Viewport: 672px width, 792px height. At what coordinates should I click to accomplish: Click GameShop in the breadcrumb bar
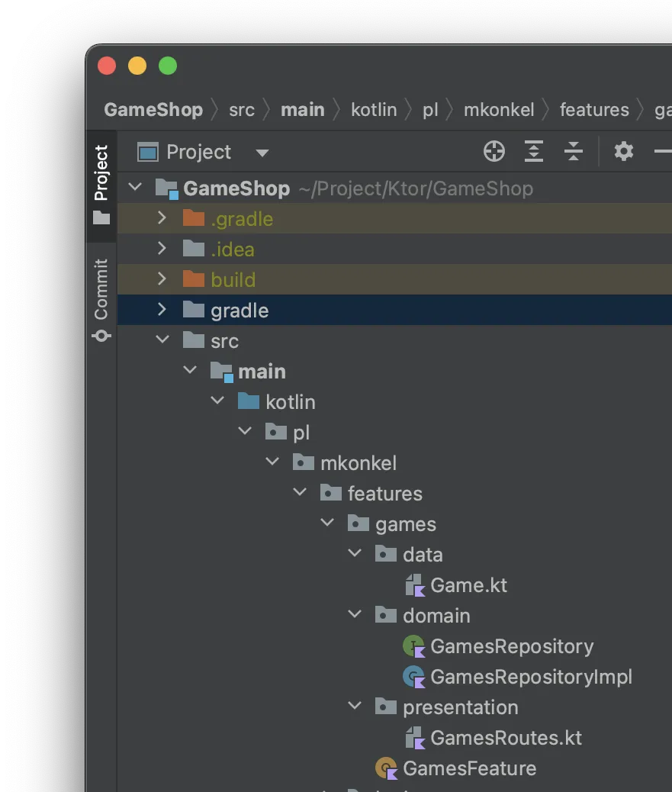point(153,110)
